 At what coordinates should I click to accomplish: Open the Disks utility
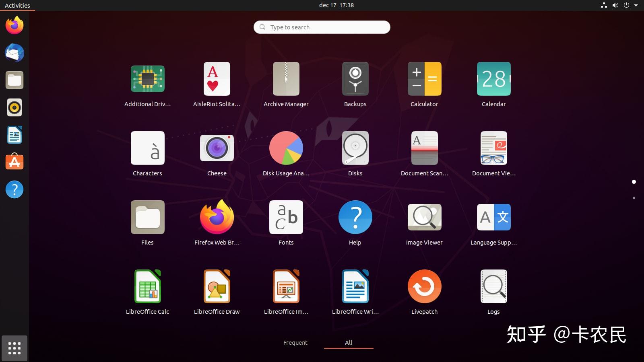[x=355, y=148]
